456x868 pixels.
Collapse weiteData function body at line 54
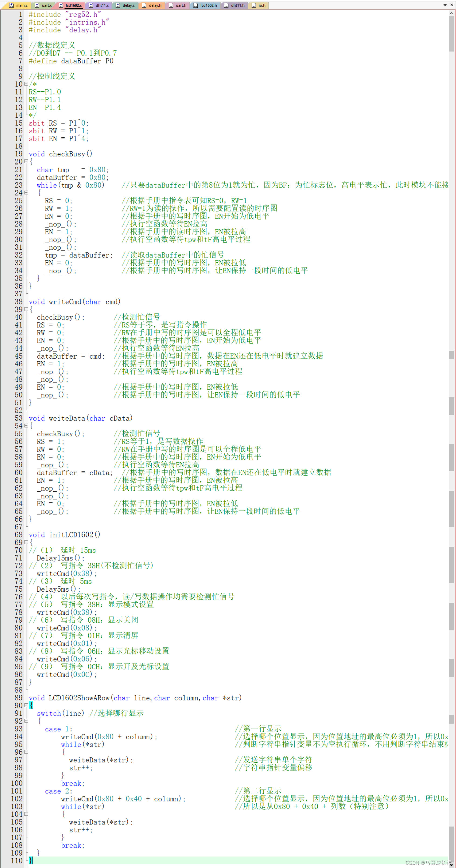coord(26,426)
